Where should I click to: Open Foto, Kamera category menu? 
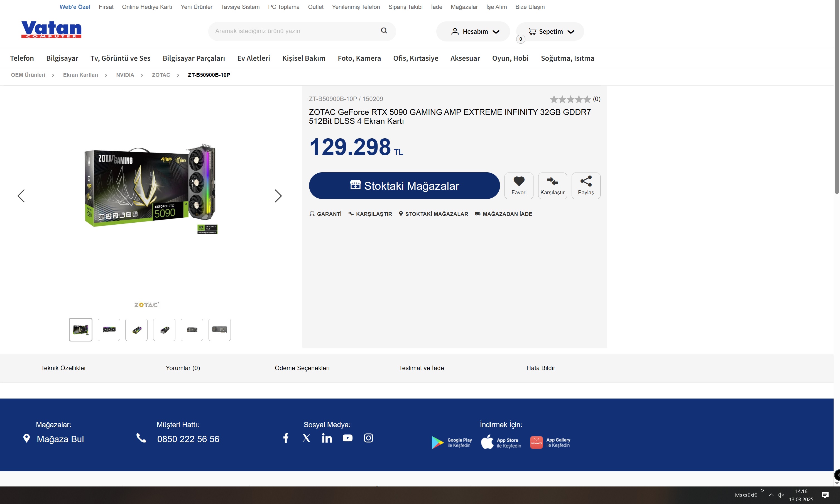[359, 58]
